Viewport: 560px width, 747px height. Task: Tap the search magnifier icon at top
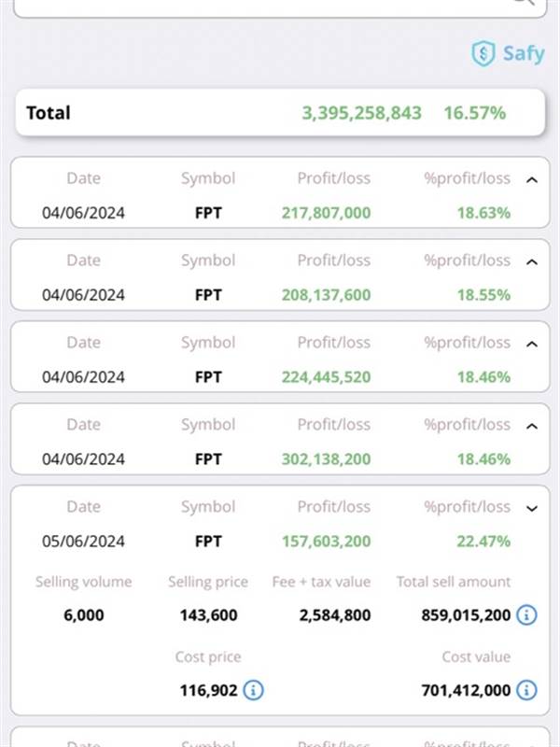coord(524,3)
